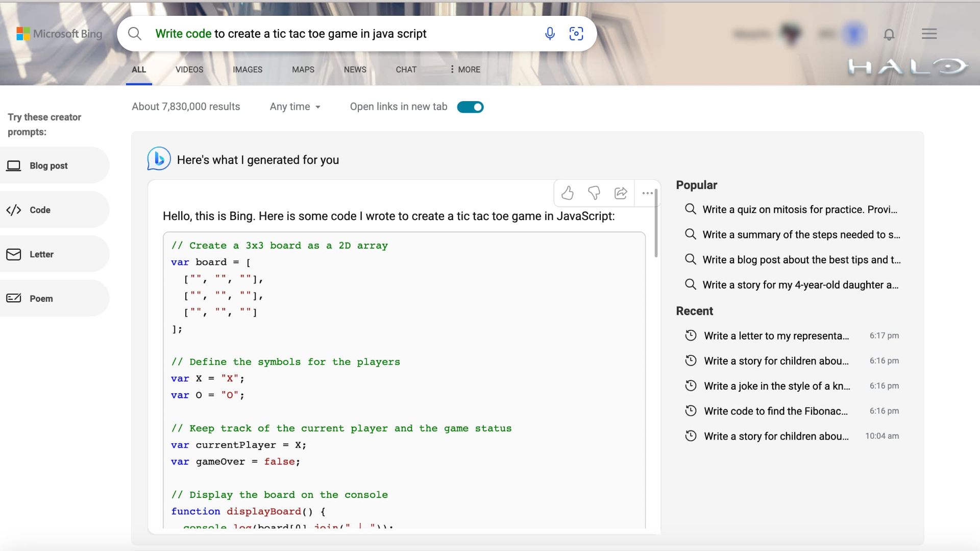Switch to the CHAT tab
The width and height of the screenshot is (980, 551).
[406, 69]
